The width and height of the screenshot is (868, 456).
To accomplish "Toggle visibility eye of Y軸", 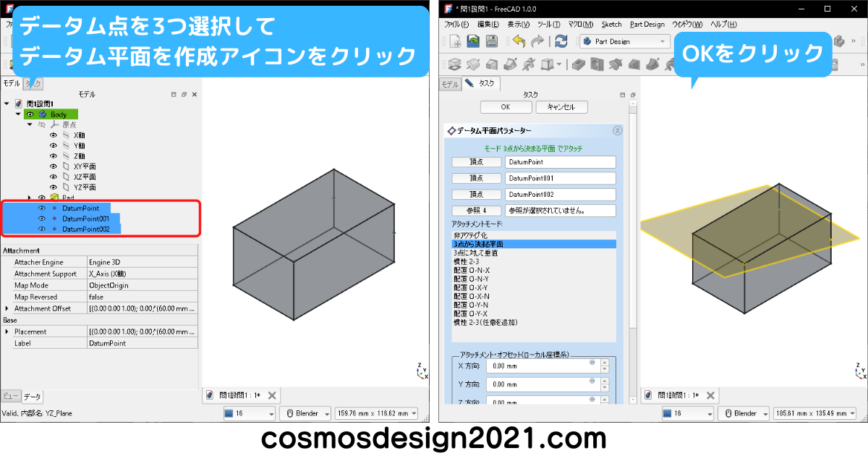I will click(54, 145).
